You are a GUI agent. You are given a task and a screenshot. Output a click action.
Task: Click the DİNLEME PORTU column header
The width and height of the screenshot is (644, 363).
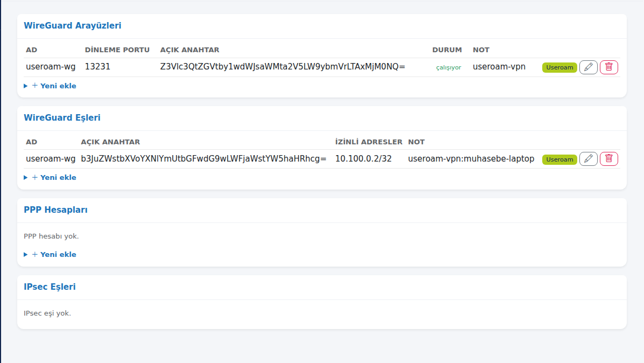tap(117, 50)
